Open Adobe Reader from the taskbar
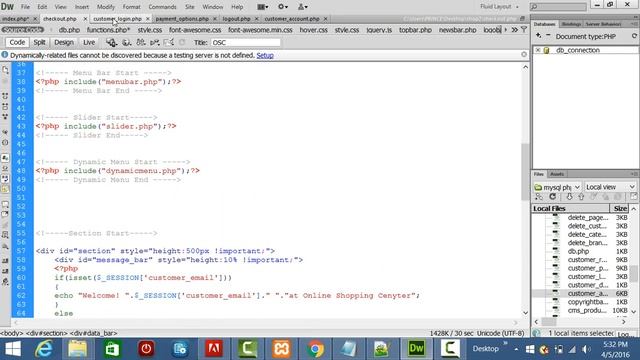 pyautogui.click(x=214, y=349)
